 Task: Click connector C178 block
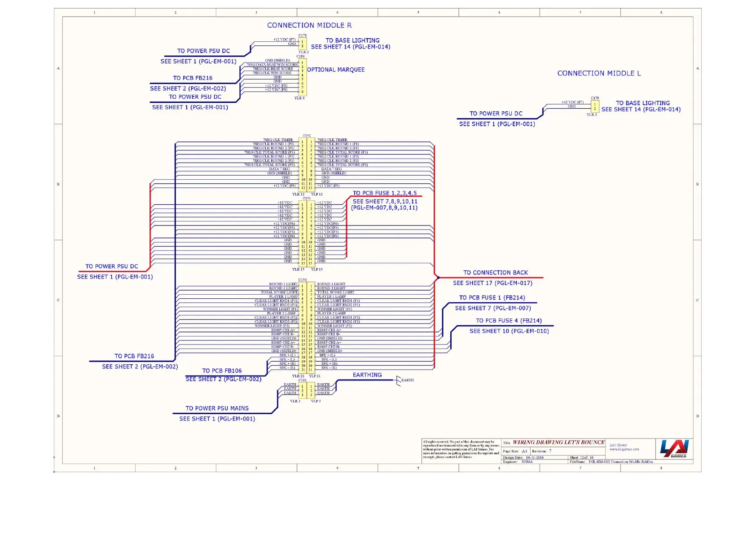click(x=302, y=44)
